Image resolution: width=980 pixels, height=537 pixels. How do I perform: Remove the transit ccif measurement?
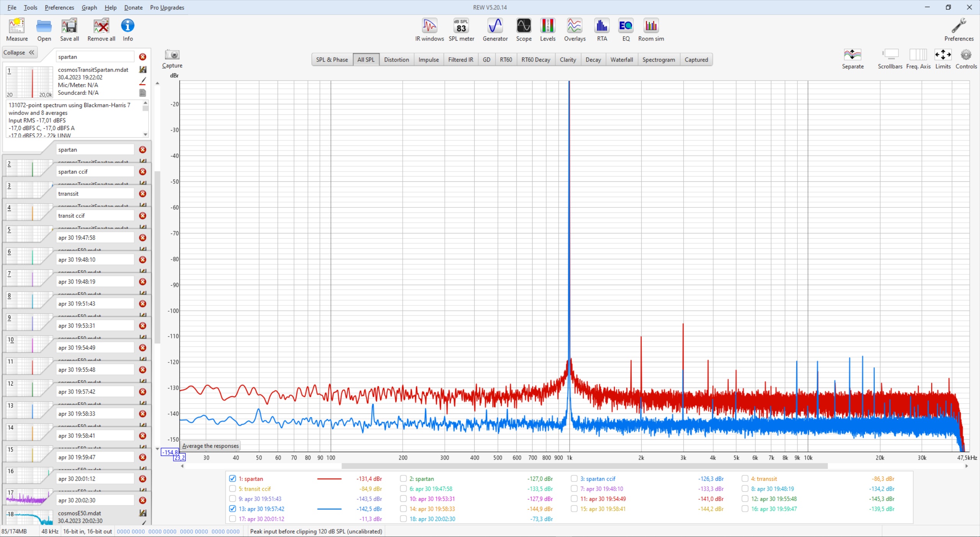tap(142, 215)
